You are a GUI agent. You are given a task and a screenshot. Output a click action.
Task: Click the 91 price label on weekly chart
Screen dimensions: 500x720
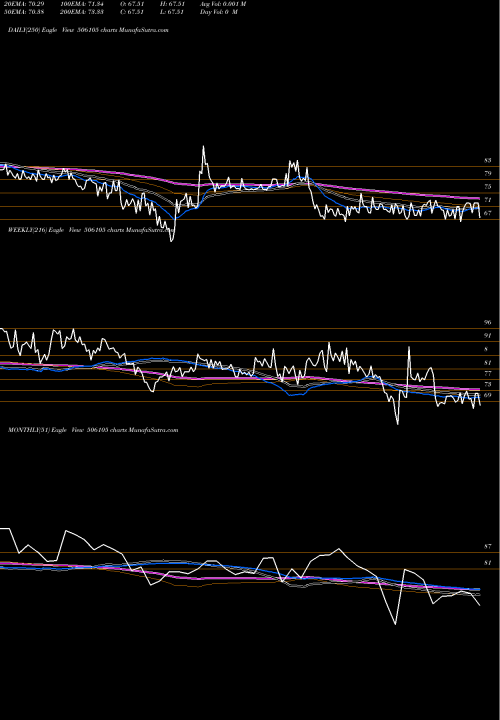pyautogui.click(x=488, y=336)
